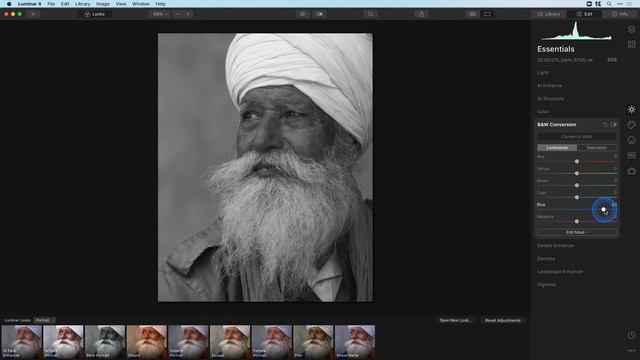Click the Yellow luminance slider handle
This screenshot has width=640, height=360.
pyautogui.click(x=577, y=173)
